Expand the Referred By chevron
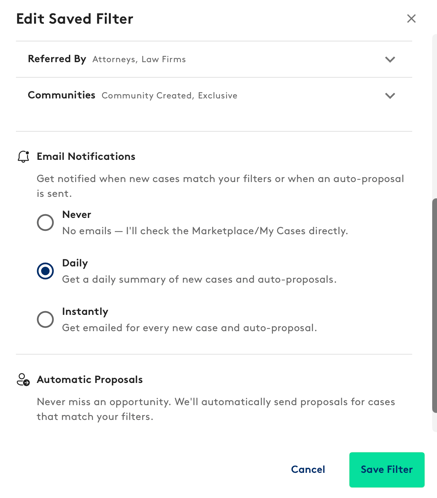The height and width of the screenshot is (498, 437). point(390,59)
